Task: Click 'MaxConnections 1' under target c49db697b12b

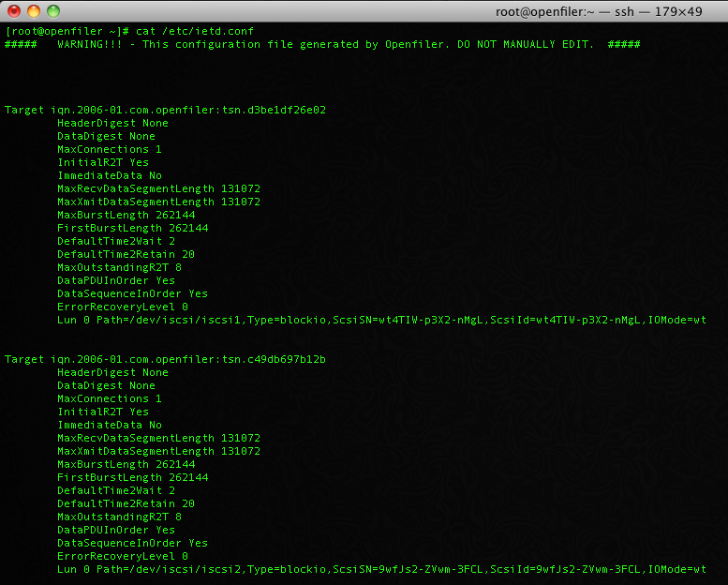Action: (x=110, y=398)
